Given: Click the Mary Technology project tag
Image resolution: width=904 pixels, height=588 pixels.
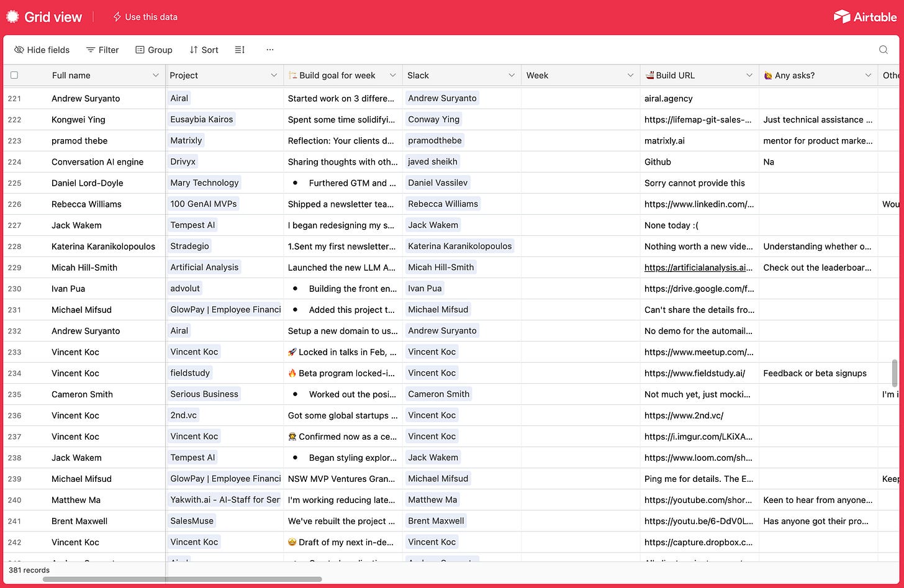Looking at the screenshot, I should [204, 183].
